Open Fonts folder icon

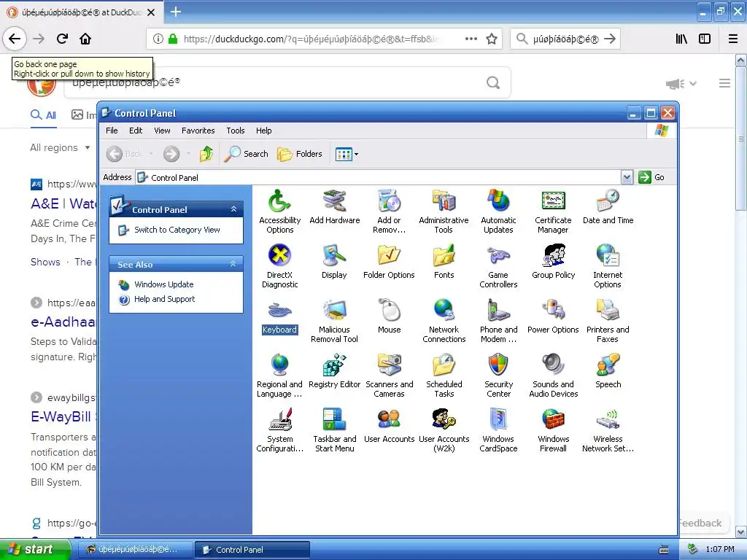(x=444, y=262)
